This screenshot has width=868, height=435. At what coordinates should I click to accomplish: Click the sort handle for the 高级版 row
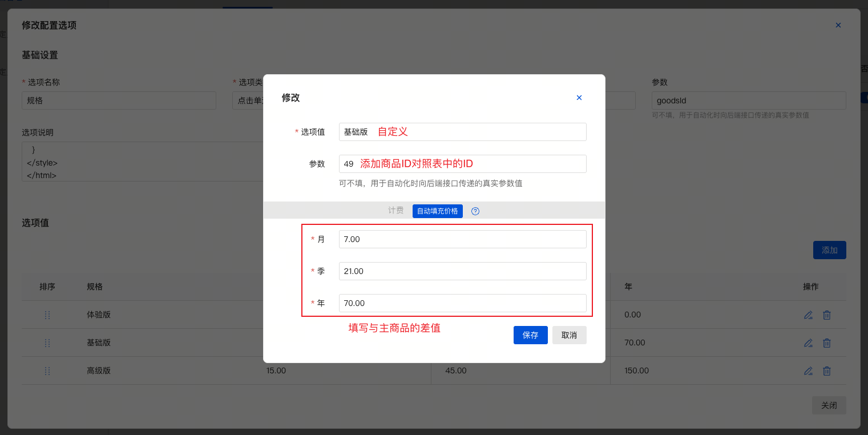(47, 371)
